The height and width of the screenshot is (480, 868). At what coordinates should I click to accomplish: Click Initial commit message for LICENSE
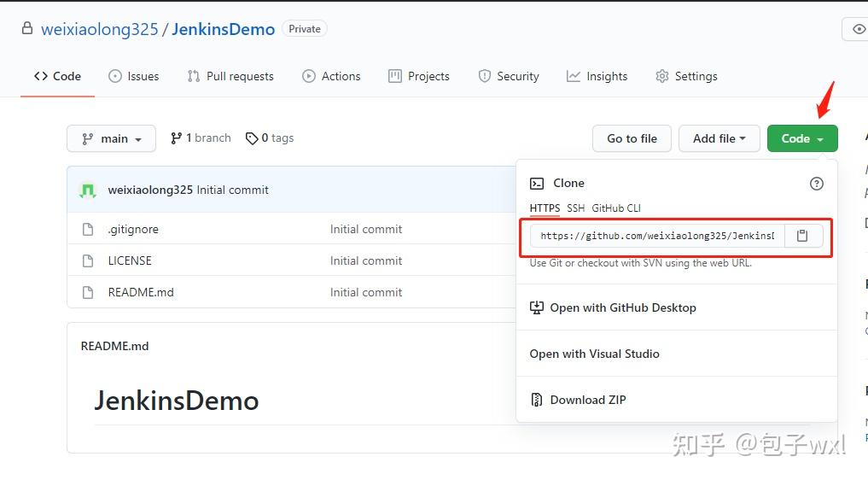tap(366, 260)
